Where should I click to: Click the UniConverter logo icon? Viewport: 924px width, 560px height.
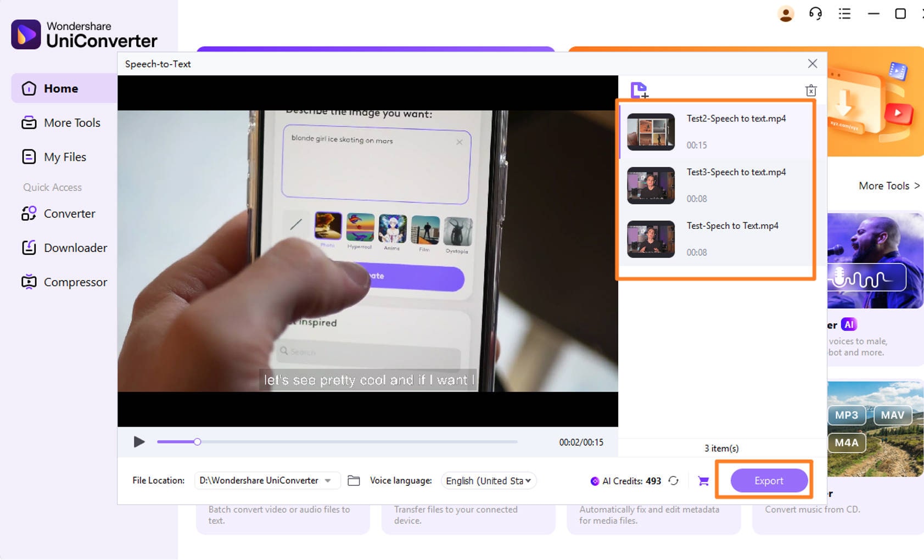point(26,35)
